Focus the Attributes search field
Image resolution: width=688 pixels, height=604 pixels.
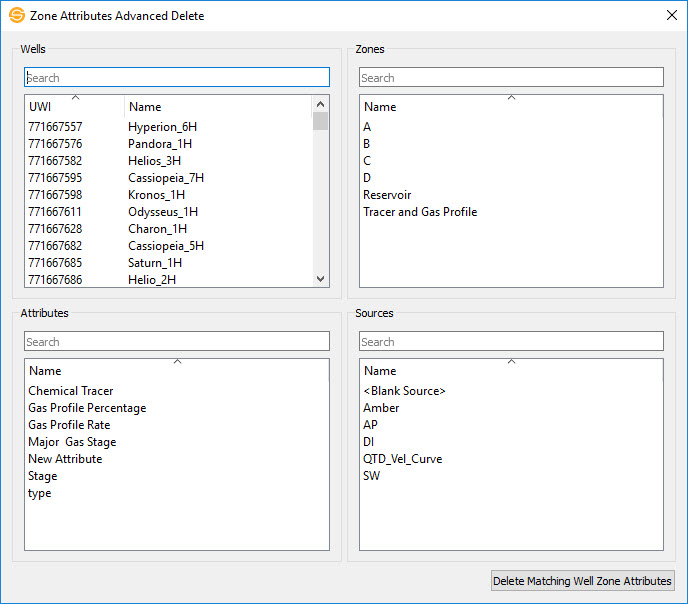(x=176, y=342)
